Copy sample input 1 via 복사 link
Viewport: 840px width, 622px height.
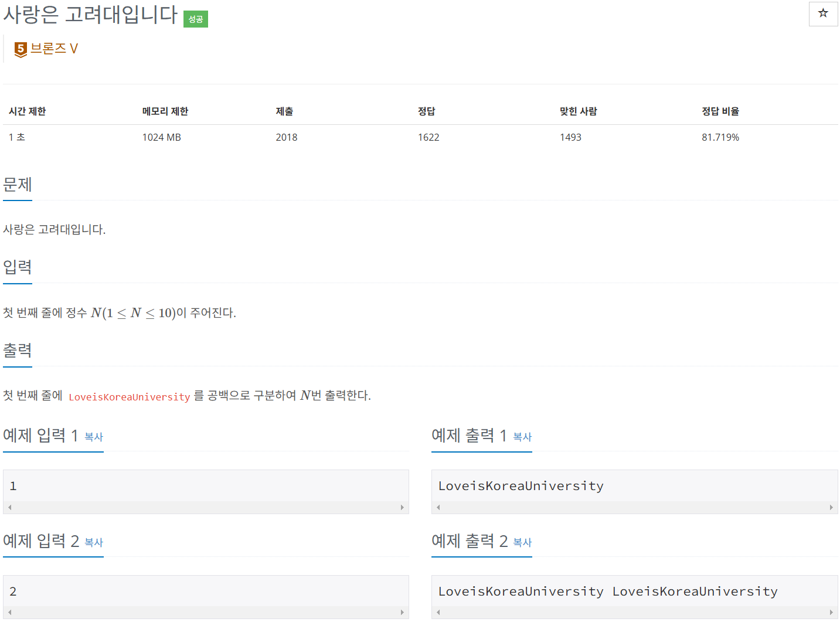[94, 437]
